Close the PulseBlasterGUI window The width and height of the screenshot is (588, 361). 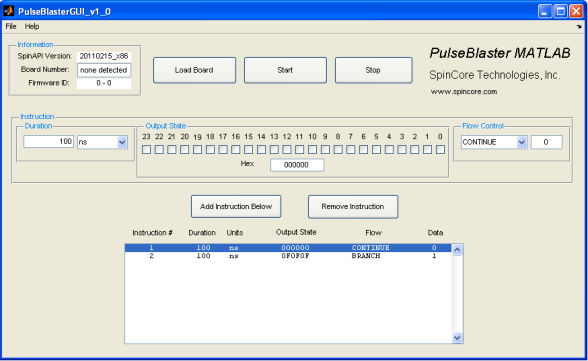[x=576, y=11]
